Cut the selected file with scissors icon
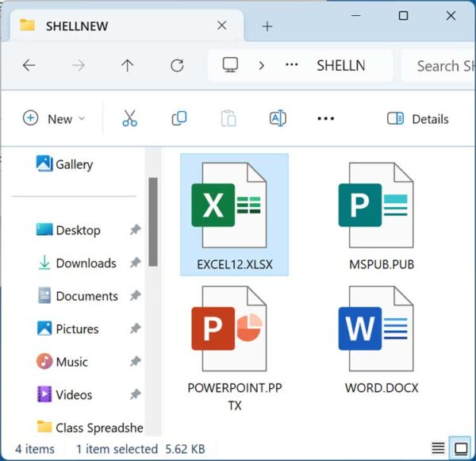 [x=129, y=118]
